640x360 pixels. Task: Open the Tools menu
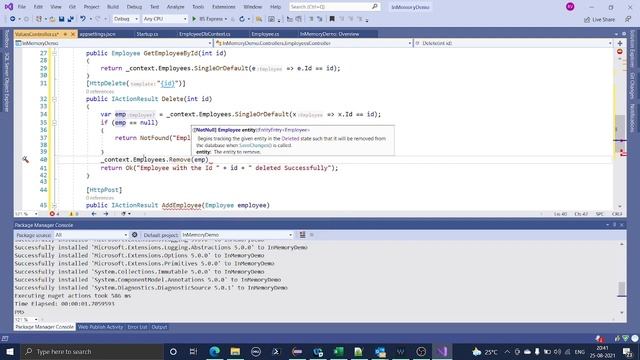click(198, 7)
